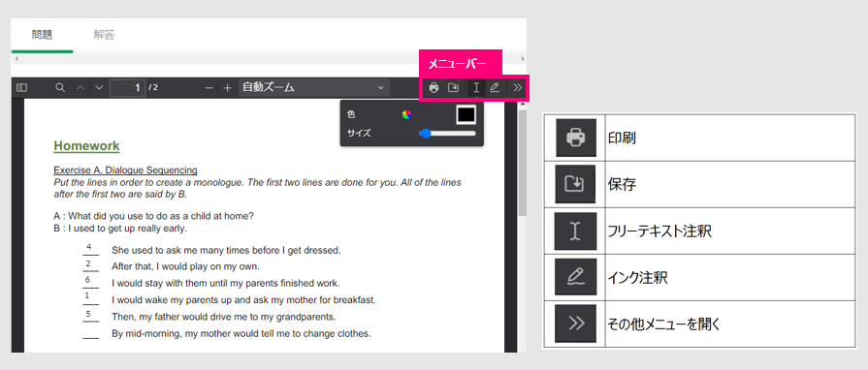Viewport: 868px width, 370px height.
Task: Click the black color swatch
Action: [x=466, y=114]
